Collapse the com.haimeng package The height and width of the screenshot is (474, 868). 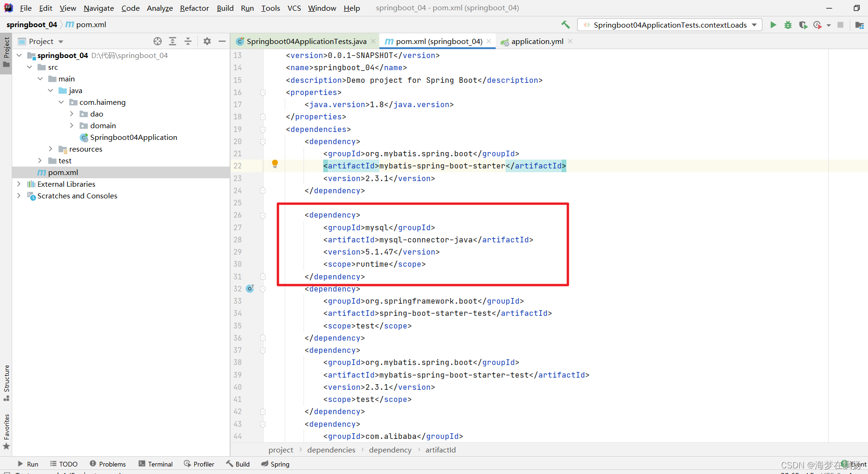[x=61, y=102]
